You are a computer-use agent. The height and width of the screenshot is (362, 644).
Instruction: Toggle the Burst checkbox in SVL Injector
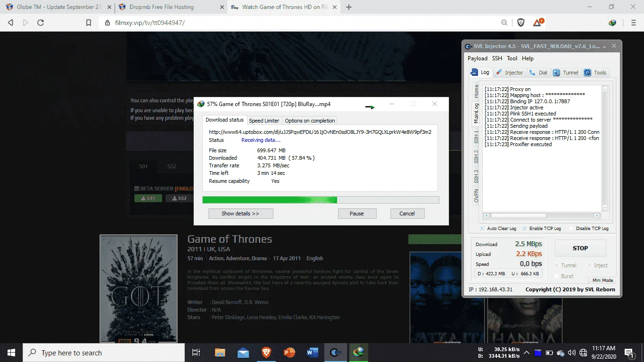[557, 276]
